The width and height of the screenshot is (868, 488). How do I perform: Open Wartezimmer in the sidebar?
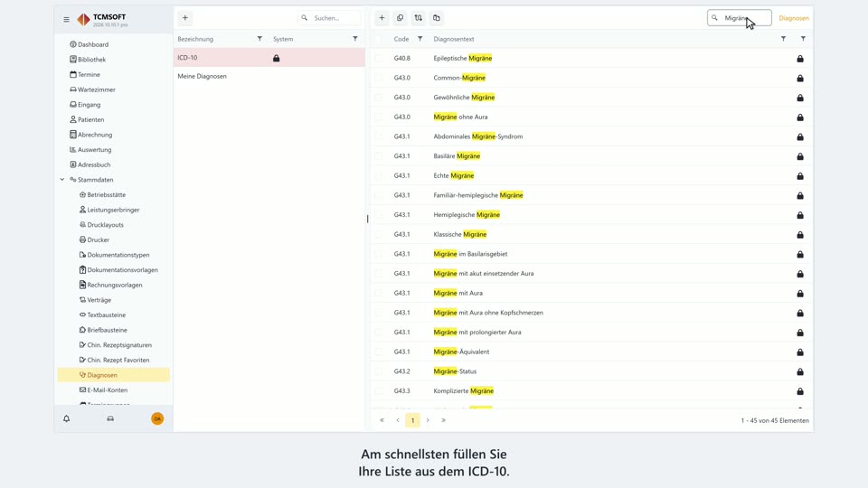pyautogui.click(x=92, y=89)
